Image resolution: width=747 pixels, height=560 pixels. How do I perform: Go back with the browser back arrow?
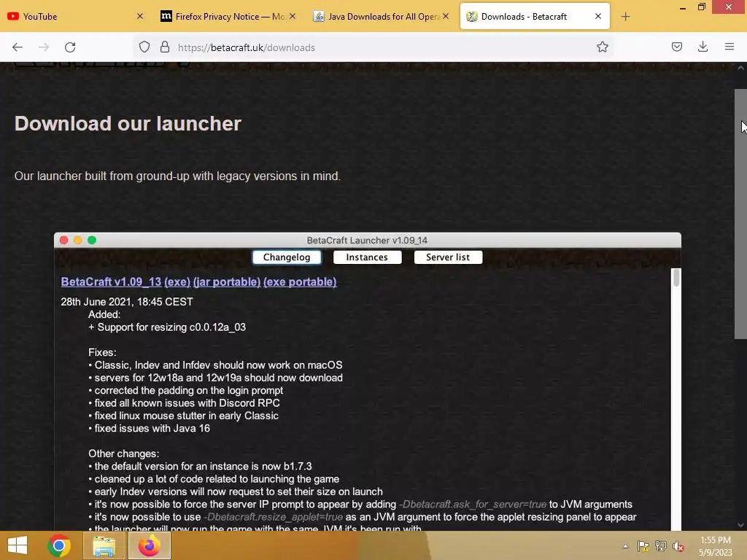click(x=18, y=47)
